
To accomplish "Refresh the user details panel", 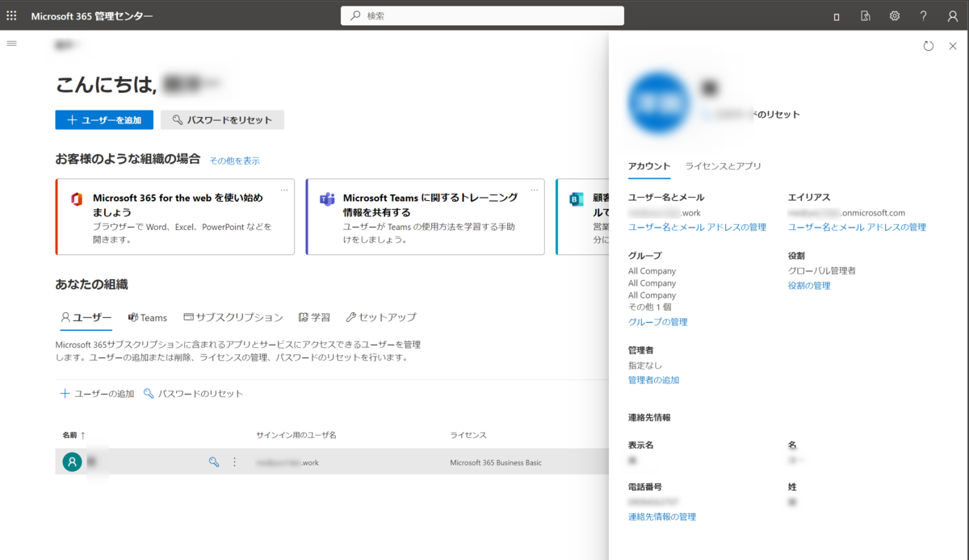I will [929, 46].
